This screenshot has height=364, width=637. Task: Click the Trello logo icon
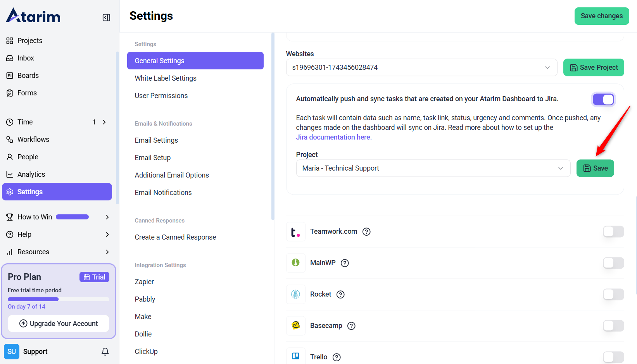pyautogui.click(x=295, y=356)
